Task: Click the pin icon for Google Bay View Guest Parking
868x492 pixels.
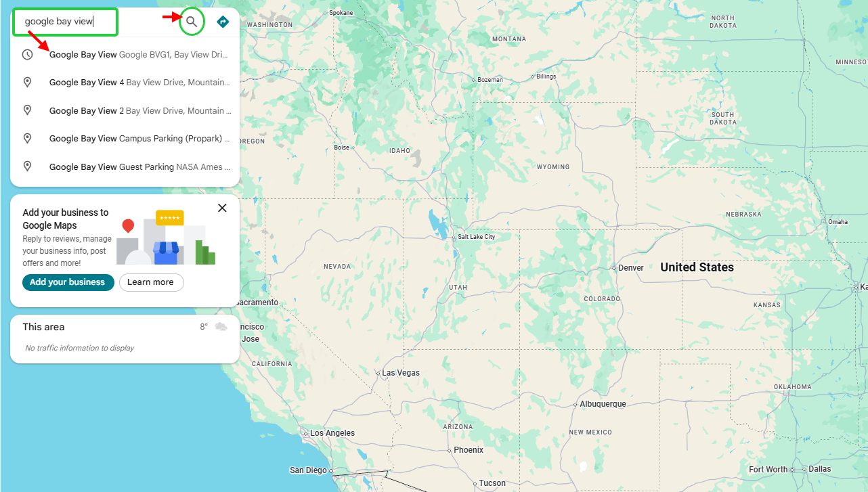Action: point(27,166)
